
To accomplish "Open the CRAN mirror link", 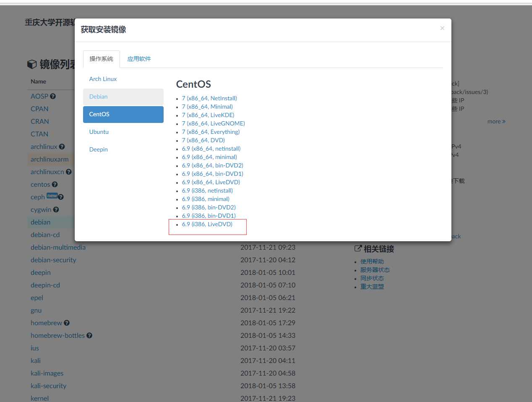I will [x=40, y=121].
